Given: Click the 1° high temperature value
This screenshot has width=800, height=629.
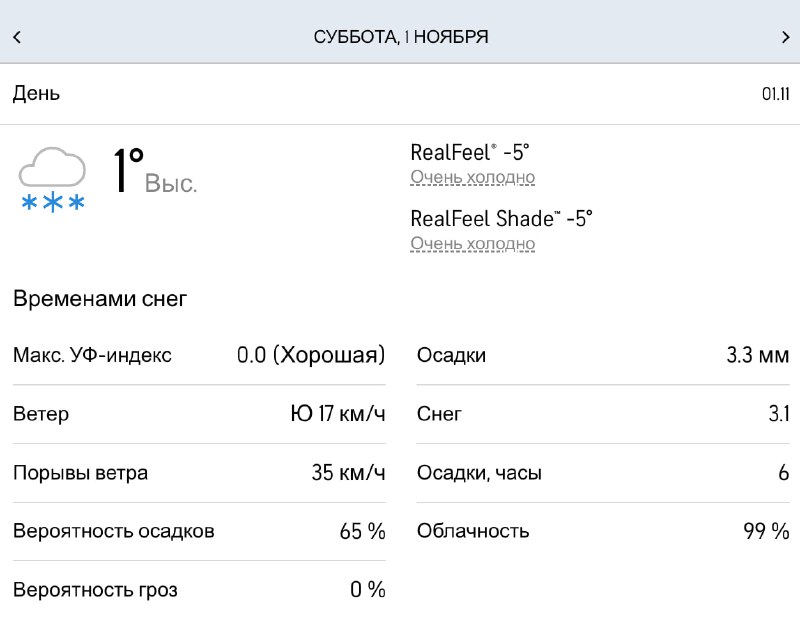Looking at the screenshot, I should click(129, 170).
